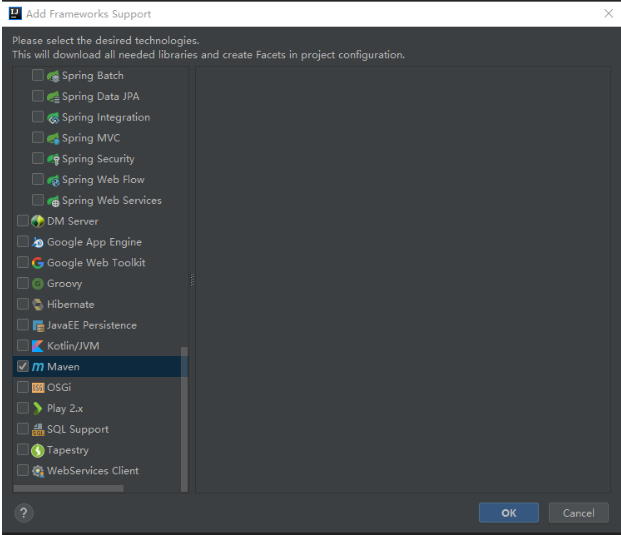Click the Google Web Toolkit icon
Screen dimensions: 621x535
click(38, 263)
